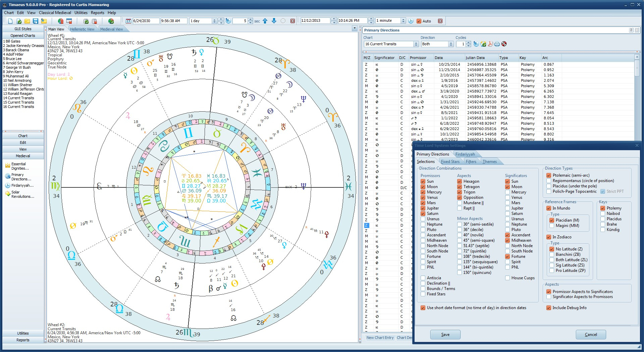Click the lifebuoy help icon in Primary Directions

[504, 44]
